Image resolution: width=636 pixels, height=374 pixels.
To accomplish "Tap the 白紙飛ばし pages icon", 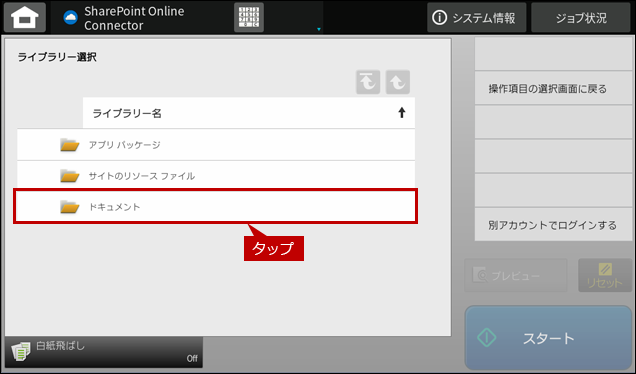I will (x=21, y=351).
